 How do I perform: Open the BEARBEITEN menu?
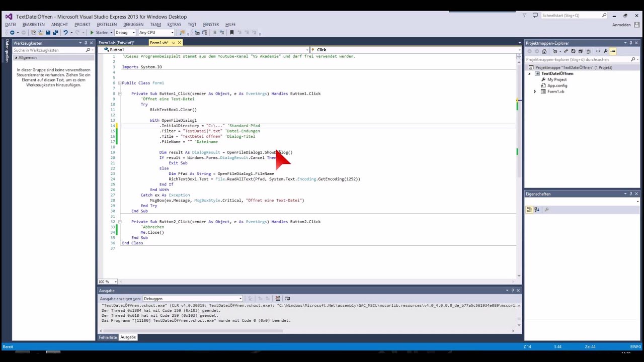click(x=33, y=24)
